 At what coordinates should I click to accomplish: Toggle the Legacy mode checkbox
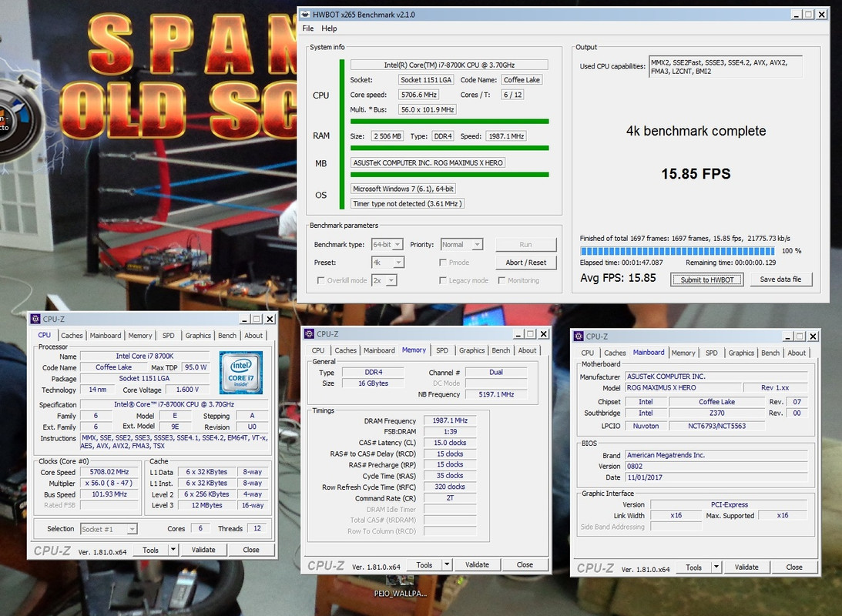point(442,280)
